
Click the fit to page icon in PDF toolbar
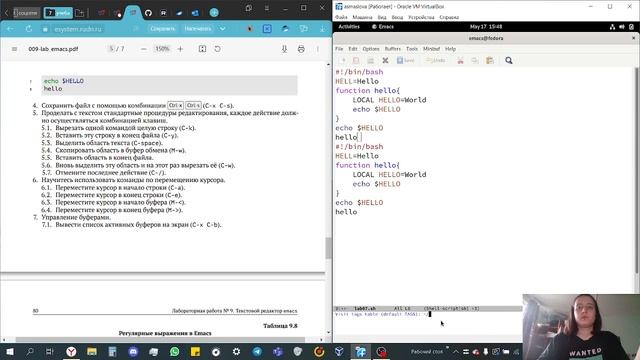(202, 49)
